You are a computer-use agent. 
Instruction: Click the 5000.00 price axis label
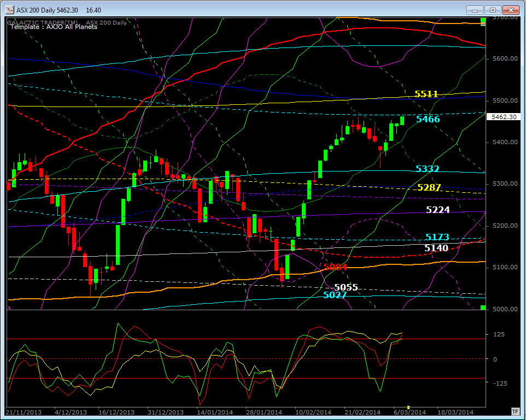pyautogui.click(x=505, y=309)
